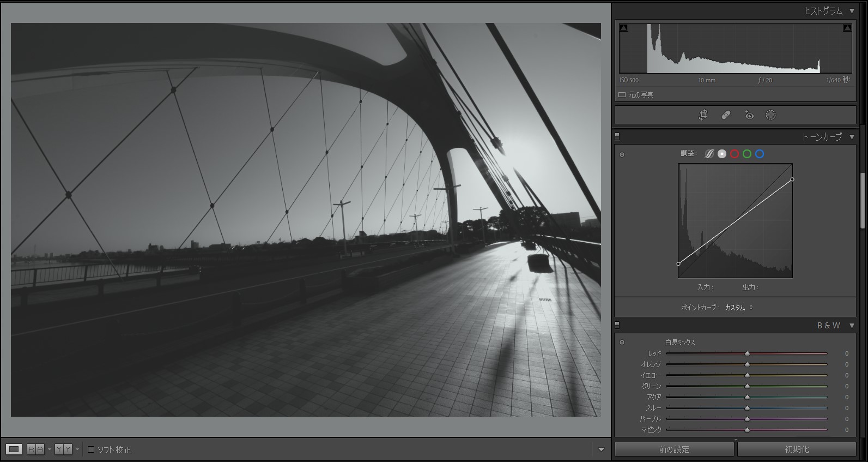Turn off the トーンカーブ panel switch

(617, 136)
